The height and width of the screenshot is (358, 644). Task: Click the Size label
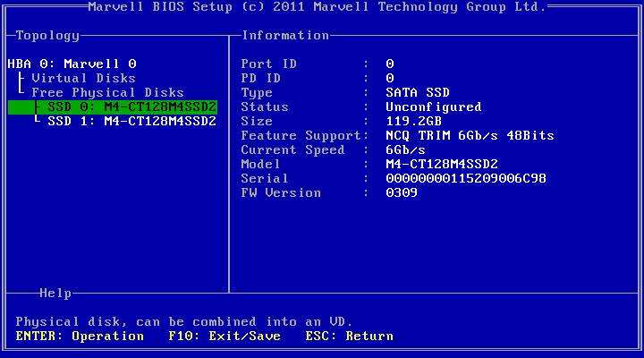(257, 122)
